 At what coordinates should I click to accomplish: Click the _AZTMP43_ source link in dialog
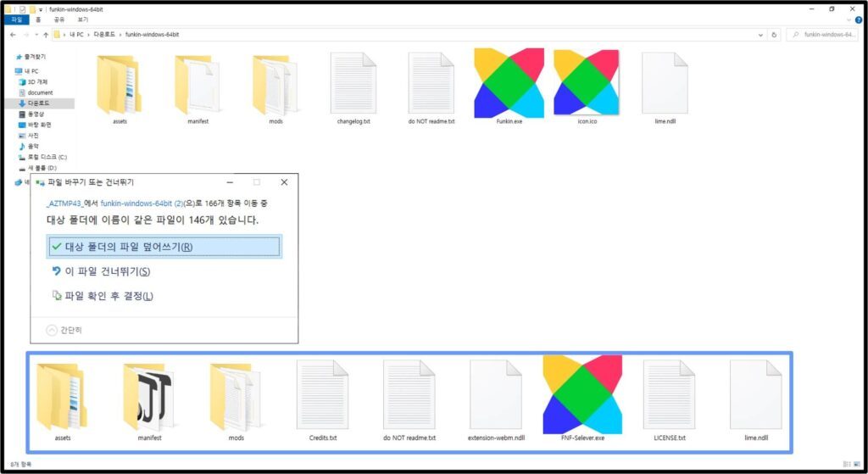point(64,204)
